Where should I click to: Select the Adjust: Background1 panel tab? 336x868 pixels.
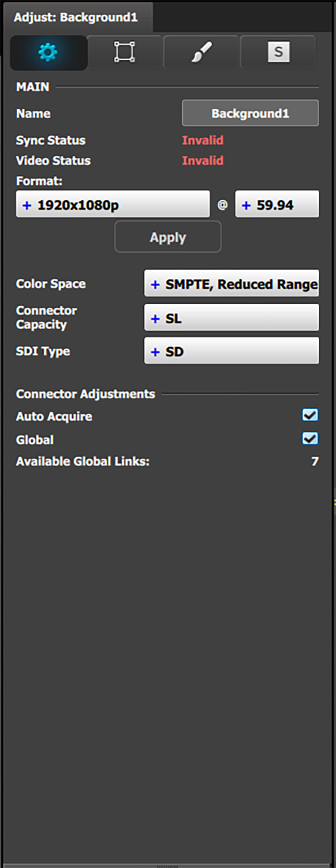(76, 17)
